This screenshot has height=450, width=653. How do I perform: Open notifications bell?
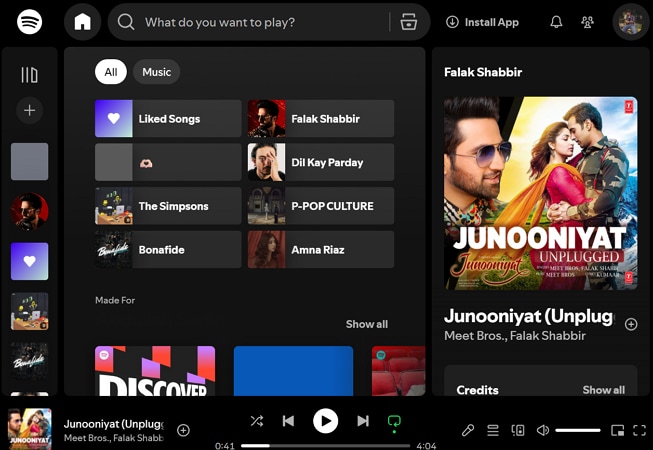[556, 22]
